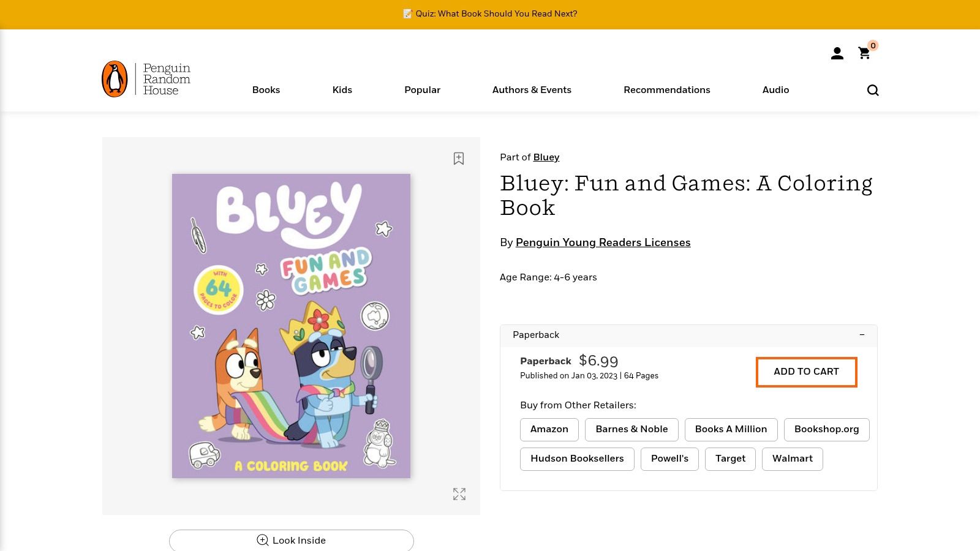Viewport: 980px width, 551px height.
Task: Click the Bluey coloring book cover
Action: coord(291,326)
